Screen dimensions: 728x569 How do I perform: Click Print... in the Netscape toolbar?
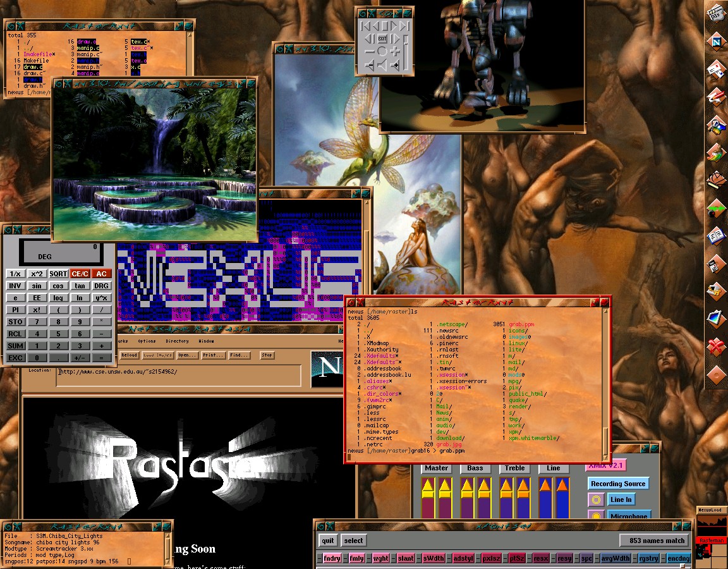pos(212,355)
